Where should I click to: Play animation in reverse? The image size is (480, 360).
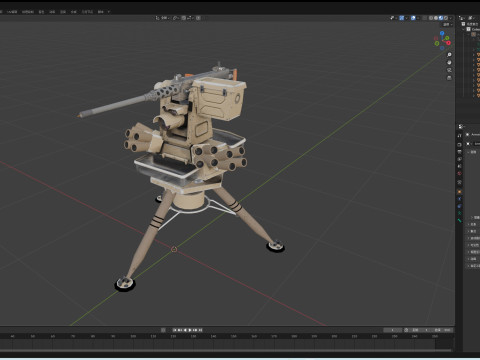click(x=185, y=330)
